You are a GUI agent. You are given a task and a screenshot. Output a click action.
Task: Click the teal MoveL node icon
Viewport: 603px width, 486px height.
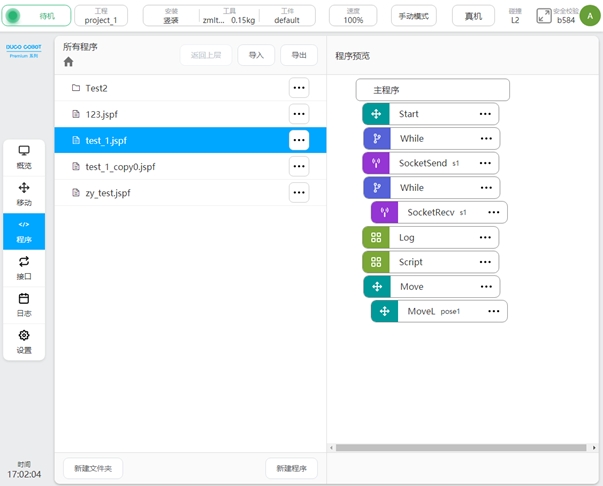[x=385, y=312]
